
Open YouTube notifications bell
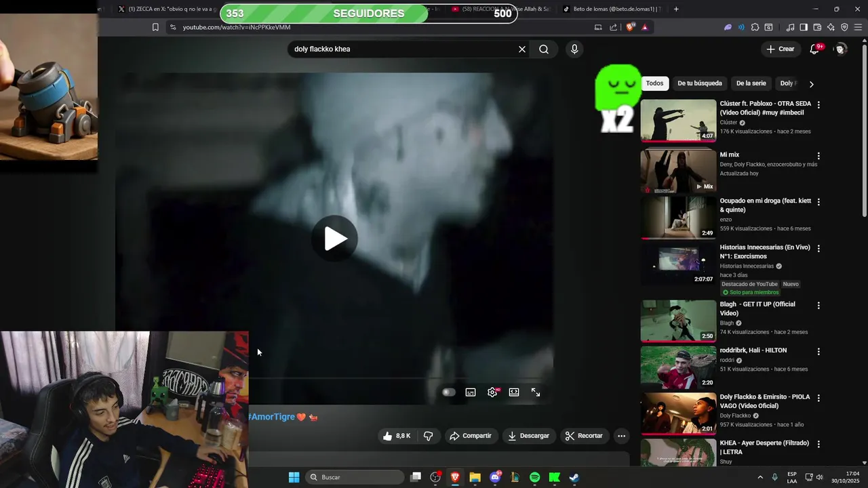click(815, 49)
